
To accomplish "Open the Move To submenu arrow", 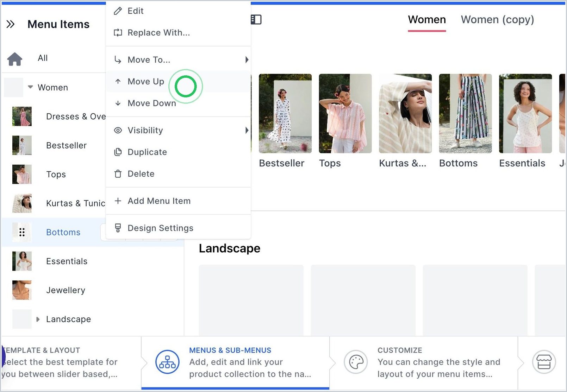I will click(247, 60).
